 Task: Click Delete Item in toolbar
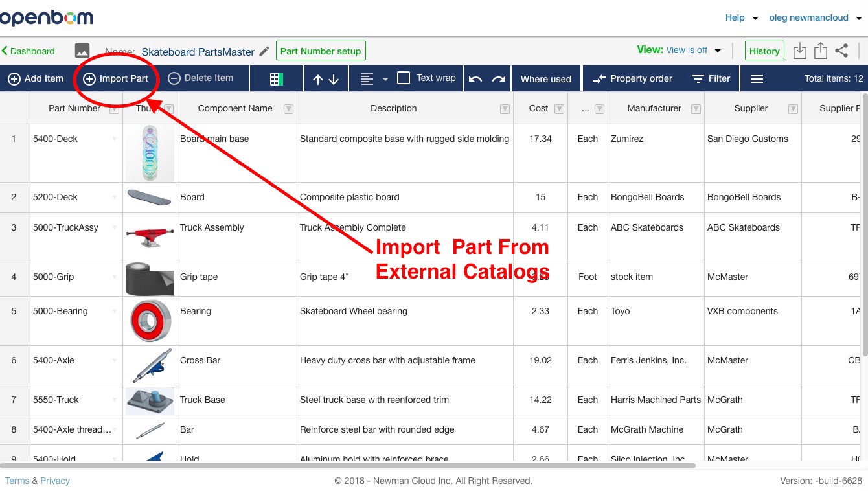pyautogui.click(x=200, y=78)
